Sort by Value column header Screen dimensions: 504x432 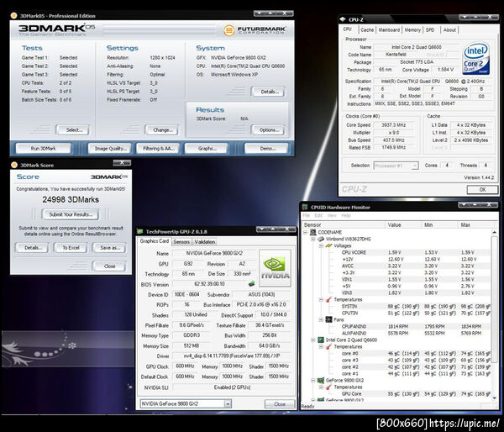[x=402, y=225]
